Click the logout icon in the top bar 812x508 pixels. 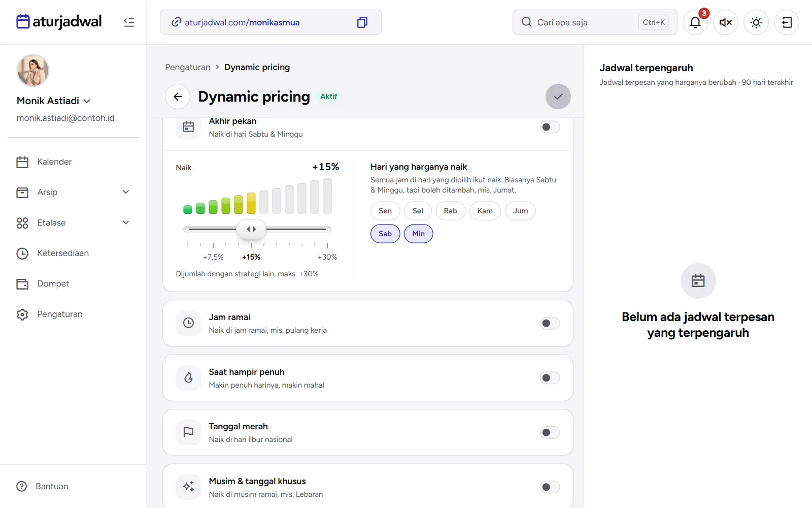(x=787, y=22)
